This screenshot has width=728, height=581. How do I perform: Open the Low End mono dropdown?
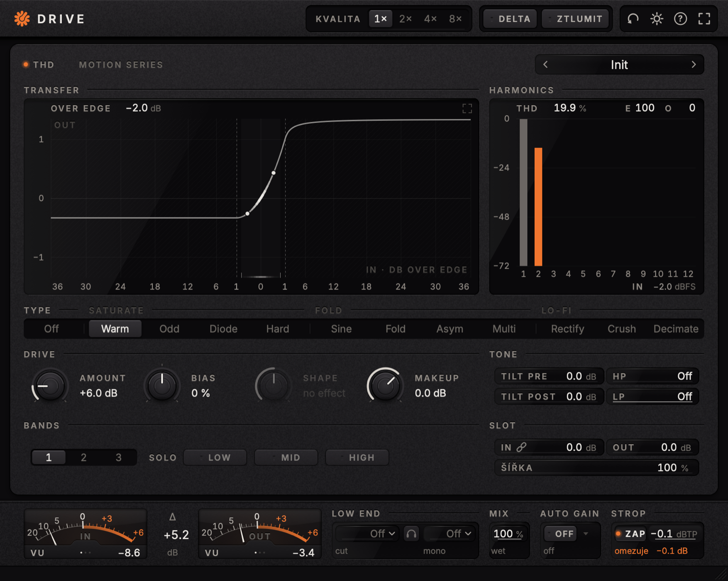449,534
